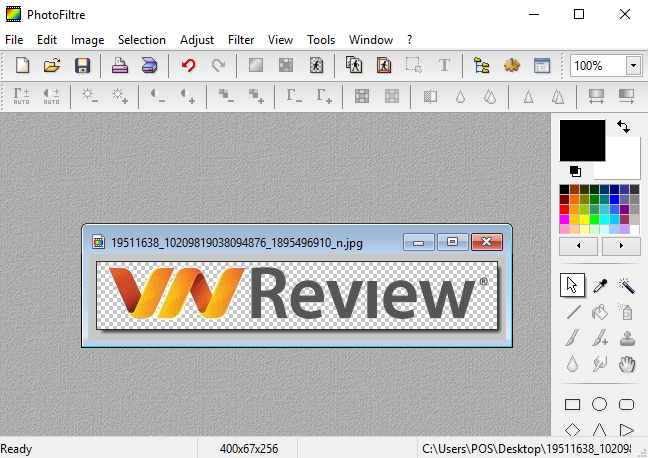Image resolution: width=648 pixels, height=458 pixels.
Task: Open the zoom percentage dropdown
Action: click(633, 66)
